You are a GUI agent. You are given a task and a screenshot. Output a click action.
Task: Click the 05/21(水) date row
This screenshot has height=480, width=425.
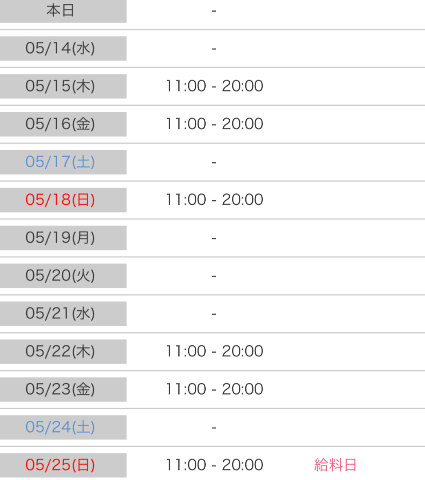coord(212,314)
